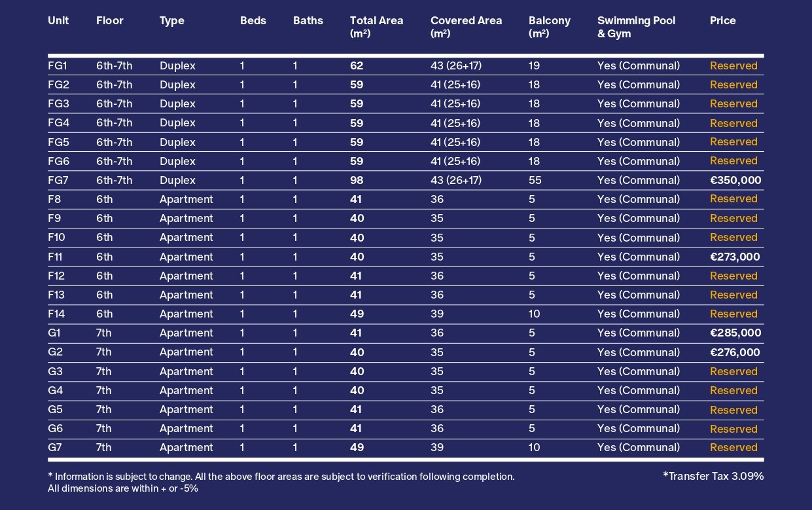Click the Balcony column header
The width and height of the screenshot is (812, 510).
(549, 27)
